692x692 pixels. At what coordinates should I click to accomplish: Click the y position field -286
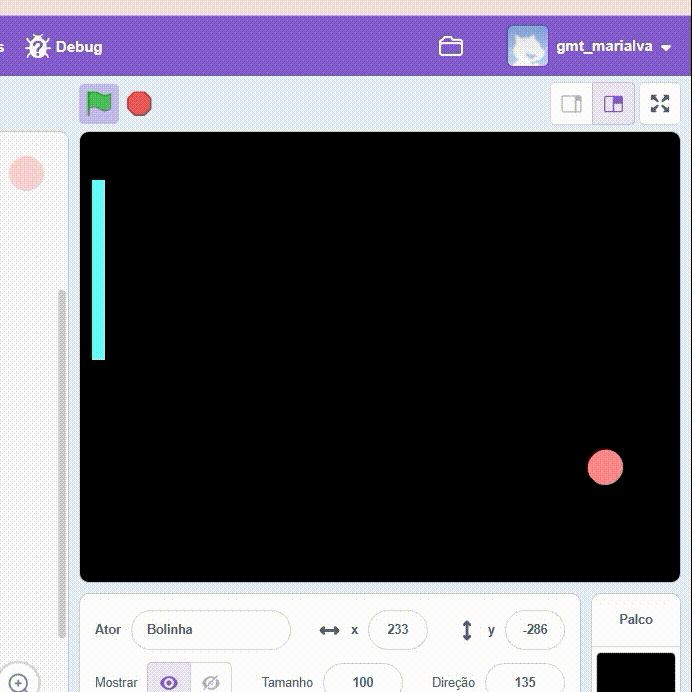[x=535, y=630]
